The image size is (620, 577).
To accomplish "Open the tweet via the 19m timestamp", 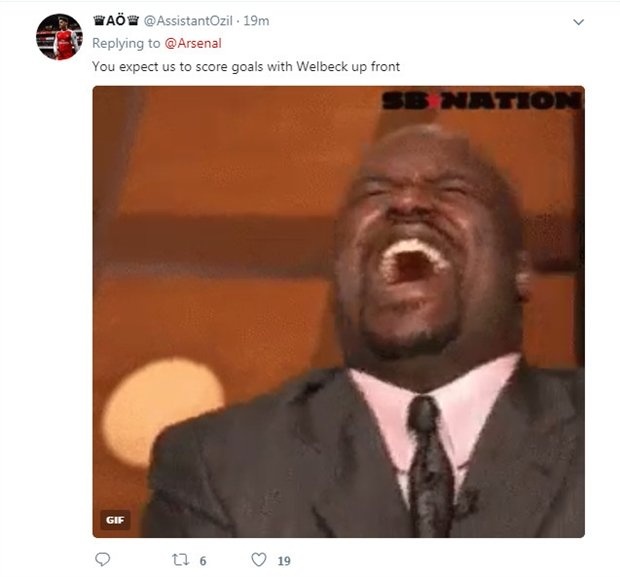I will (256, 21).
